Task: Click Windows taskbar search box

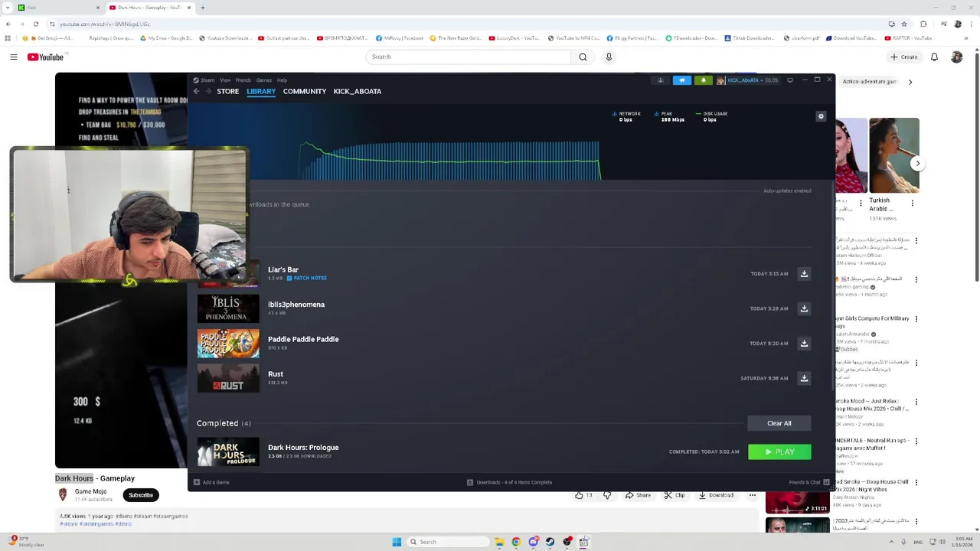Action: click(x=448, y=542)
